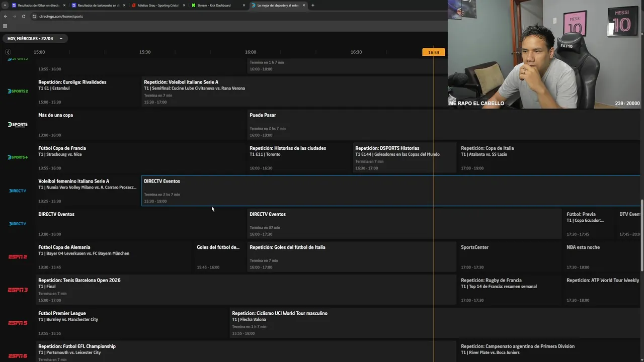This screenshot has width=644, height=362.
Task: Open the ESPN 5 channel logo
Action: point(18,323)
